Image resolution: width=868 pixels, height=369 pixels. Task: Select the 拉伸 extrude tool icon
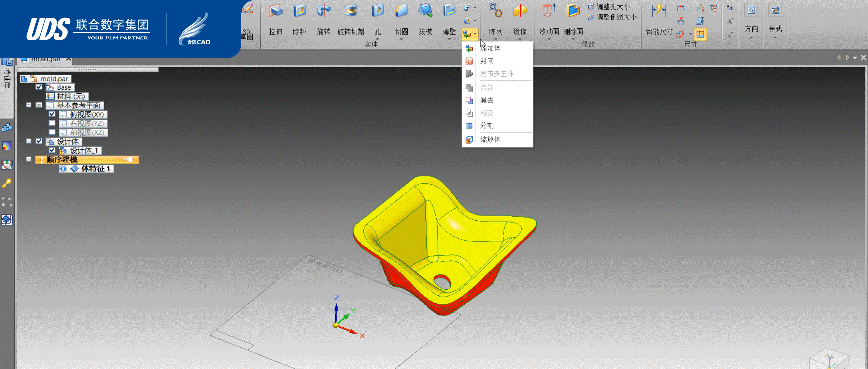(x=276, y=11)
